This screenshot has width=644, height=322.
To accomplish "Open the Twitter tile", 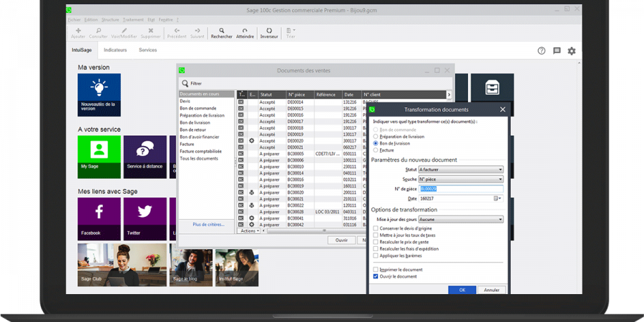I will click(145, 219).
